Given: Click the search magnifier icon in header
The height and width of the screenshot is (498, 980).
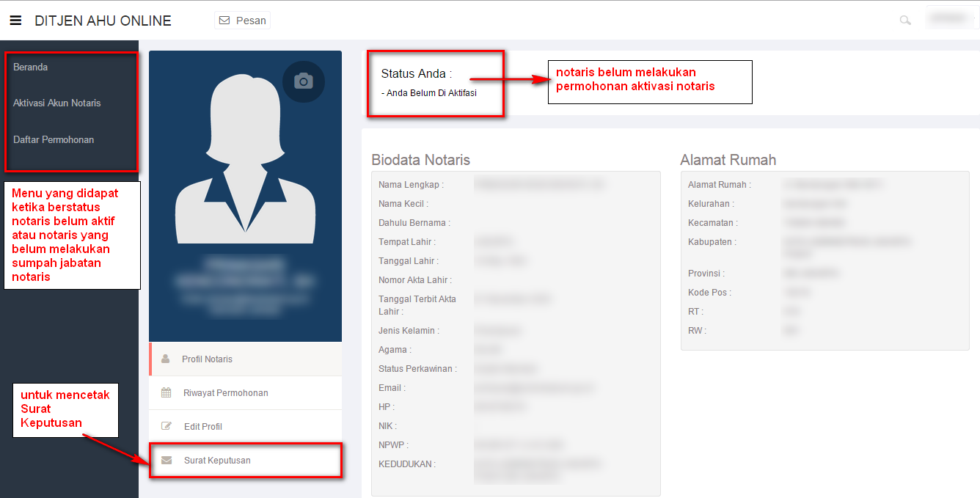Looking at the screenshot, I should pos(905,21).
